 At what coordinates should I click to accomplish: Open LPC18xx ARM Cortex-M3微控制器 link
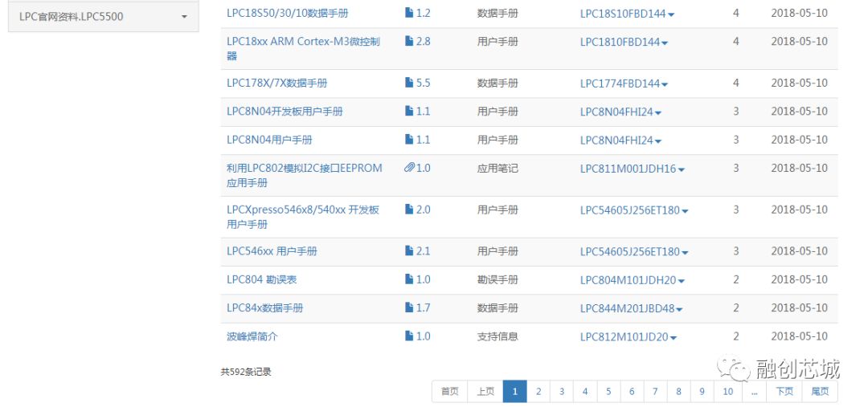coord(303,49)
